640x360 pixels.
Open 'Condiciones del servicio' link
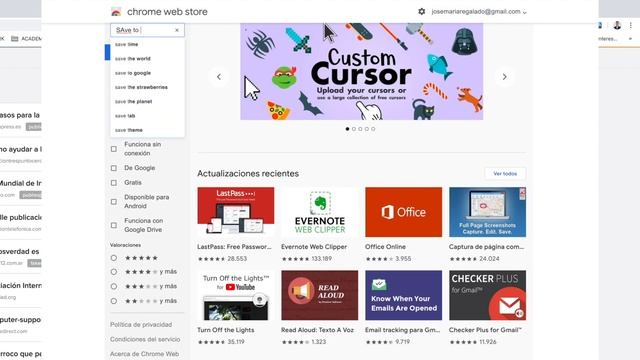(145, 340)
